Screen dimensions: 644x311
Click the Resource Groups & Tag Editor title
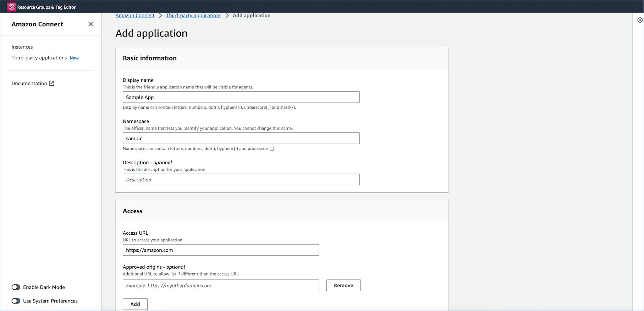tap(46, 7)
